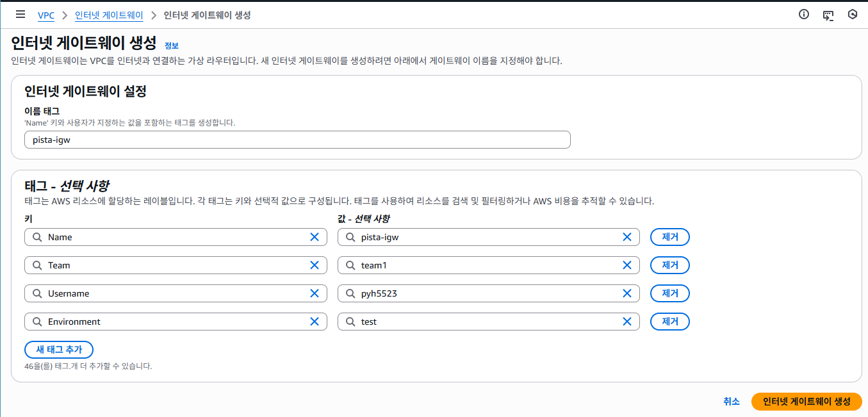
Task: Focus the 이름 태그 input containing pista-igw
Action: pyautogui.click(x=297, y=140)
